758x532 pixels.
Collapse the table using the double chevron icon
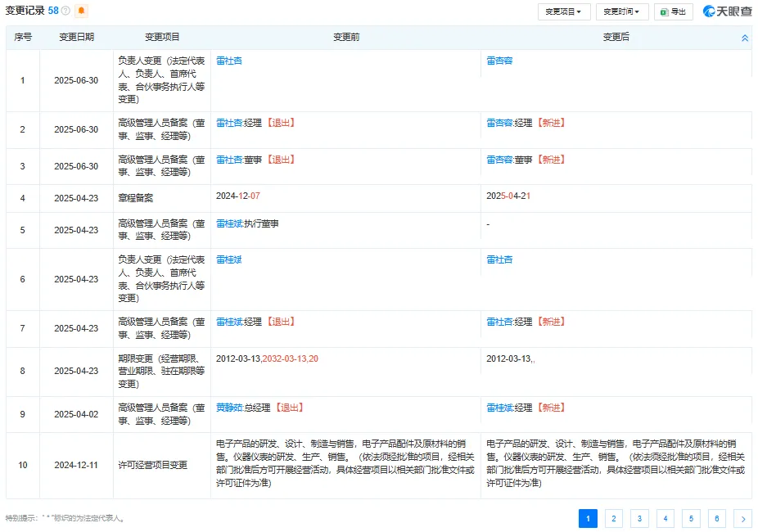(x=744, y=38)
